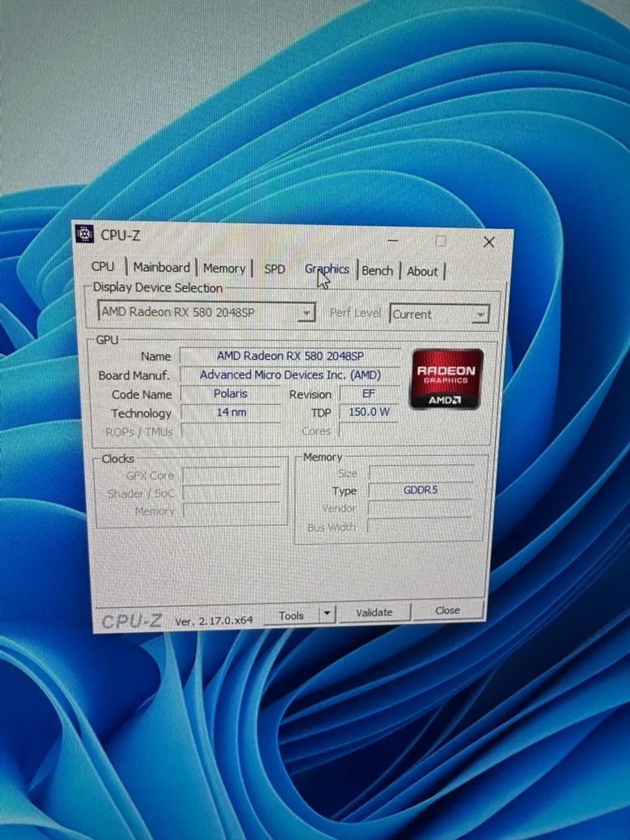This screenshot has height=840, width=630.
Task: Click the '14 nm' technology value
Action: coord(231,413)
